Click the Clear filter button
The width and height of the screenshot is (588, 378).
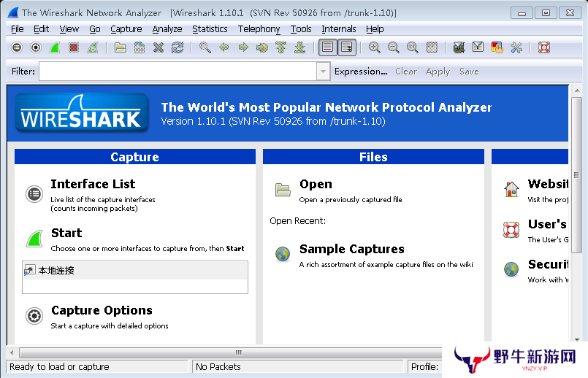tap(406, 72)
